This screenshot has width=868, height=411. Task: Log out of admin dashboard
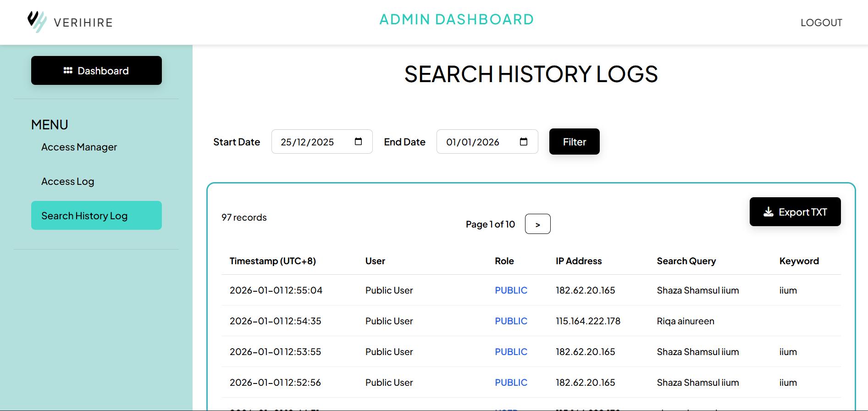821,22
